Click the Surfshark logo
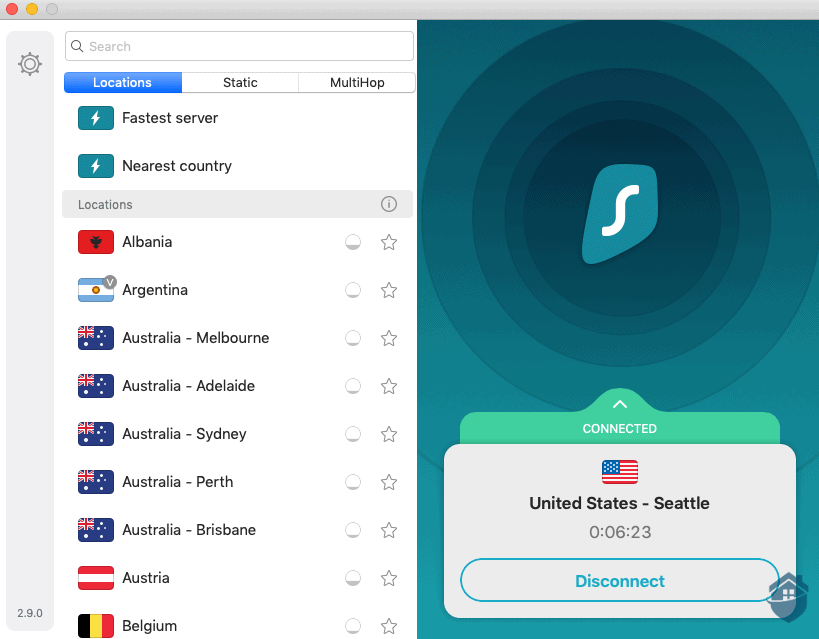 click(x=620, y=214)
